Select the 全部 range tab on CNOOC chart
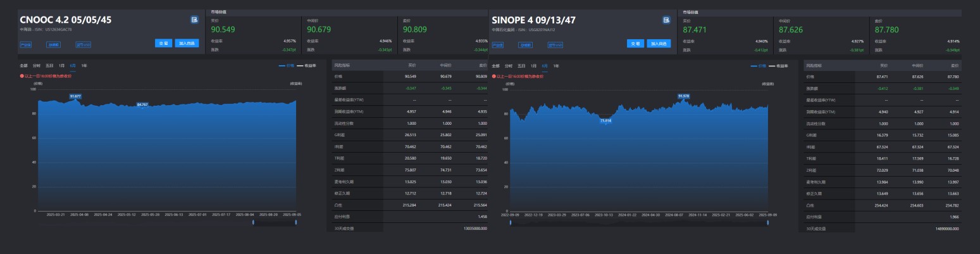Image resolution: width=980 pixels, height=254 pixels. [23, 66]
